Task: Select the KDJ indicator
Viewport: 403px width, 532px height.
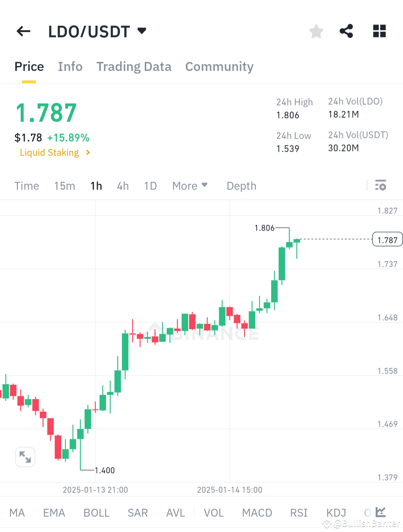Action: [x=335, y=513]
